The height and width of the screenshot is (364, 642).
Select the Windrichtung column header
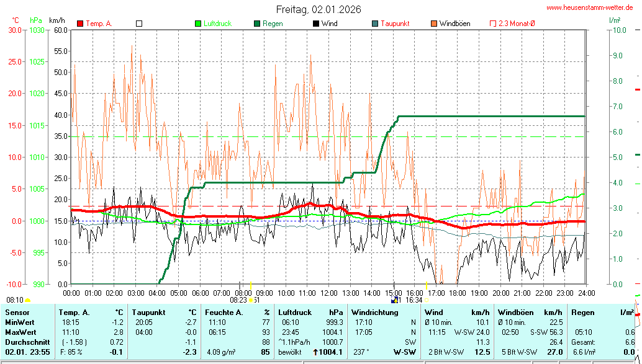tap(375, 313)
